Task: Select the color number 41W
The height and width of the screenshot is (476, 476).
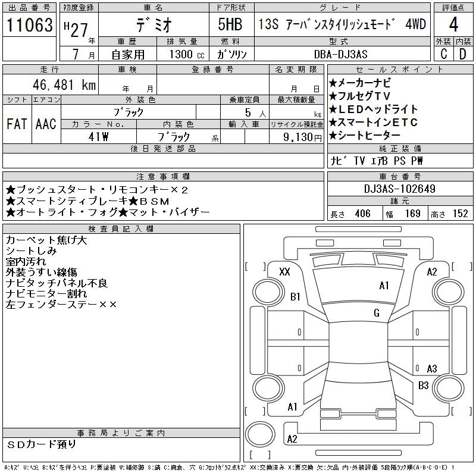Action: [98, 137]
